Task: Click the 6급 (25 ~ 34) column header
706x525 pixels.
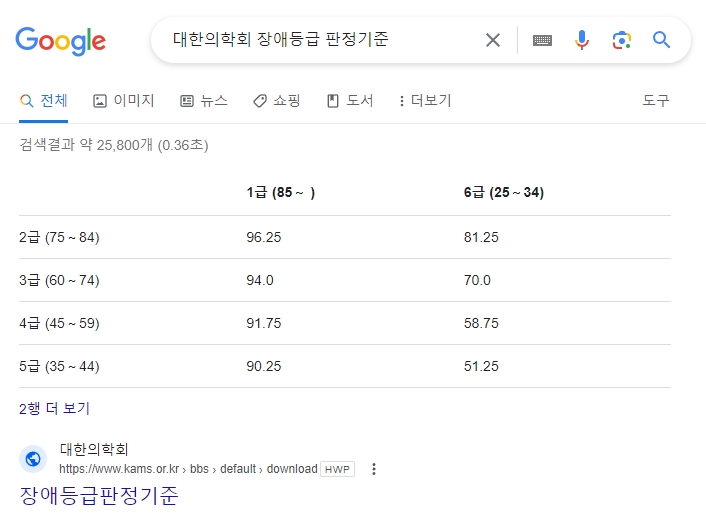Action: click(x=504, y=193)
